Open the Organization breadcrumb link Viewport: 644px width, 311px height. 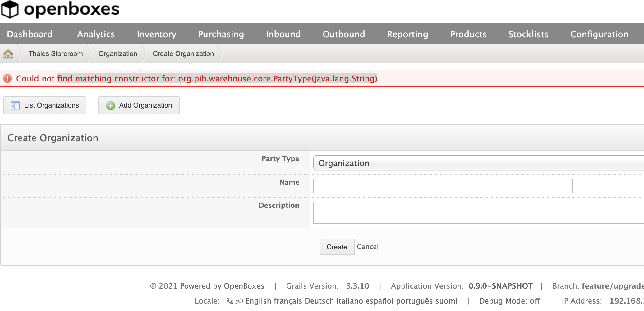(118, 53)
